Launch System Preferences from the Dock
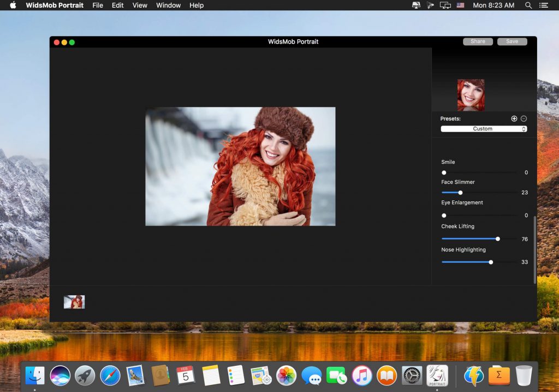The height and width of the screenshot is (392, 559). 412,376
